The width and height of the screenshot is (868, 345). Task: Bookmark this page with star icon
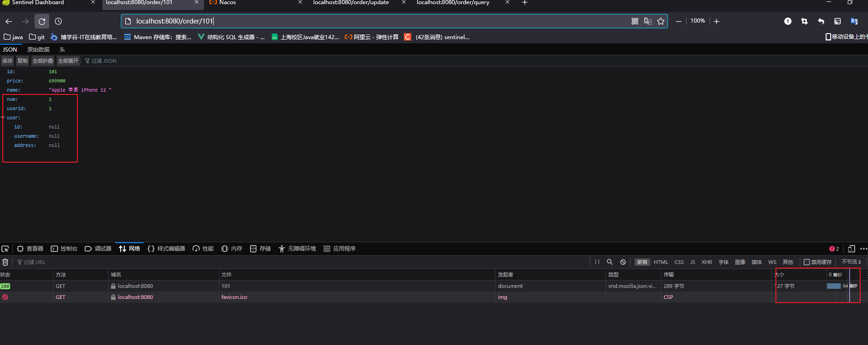(661, 21)
